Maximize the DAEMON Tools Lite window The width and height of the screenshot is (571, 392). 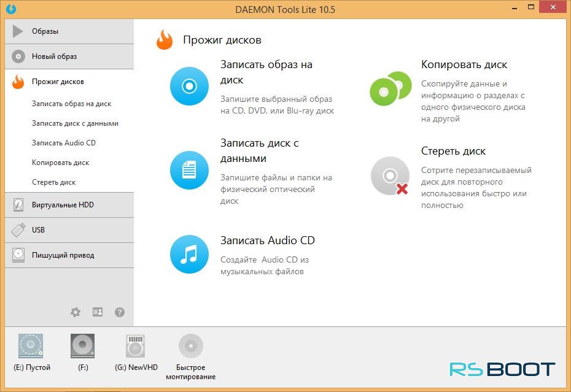(x=531, y=7)
